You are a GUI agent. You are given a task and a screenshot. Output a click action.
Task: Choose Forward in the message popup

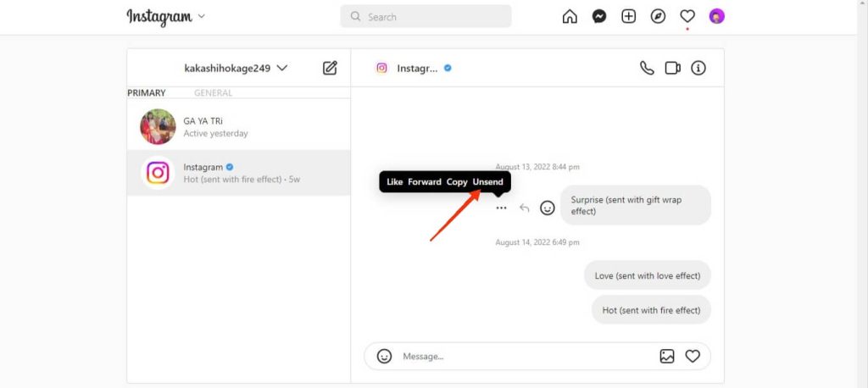(425, 181)
